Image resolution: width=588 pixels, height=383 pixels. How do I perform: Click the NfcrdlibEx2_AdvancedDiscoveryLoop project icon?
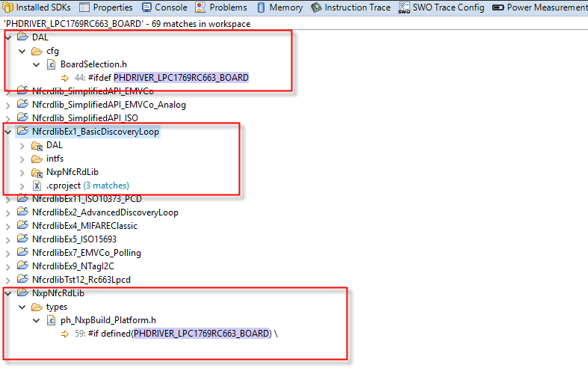click(22, 212)
